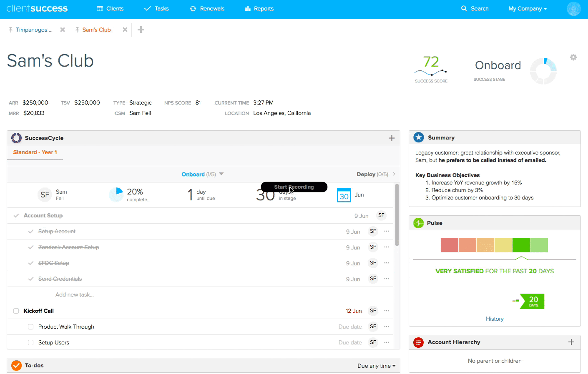Click the plus icon in SuccessCycle panel
Screen dimensions: 588x374
[392, 138]
